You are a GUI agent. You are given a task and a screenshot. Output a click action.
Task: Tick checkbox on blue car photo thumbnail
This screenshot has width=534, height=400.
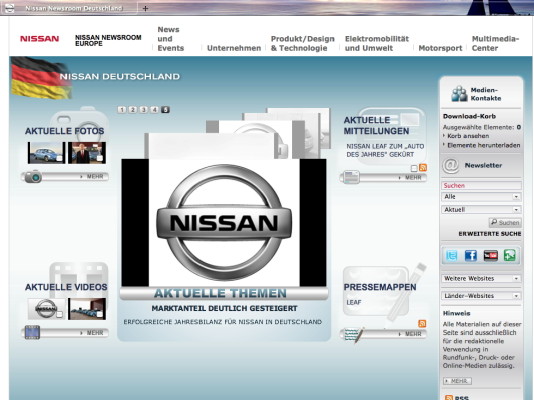point(59,158)
